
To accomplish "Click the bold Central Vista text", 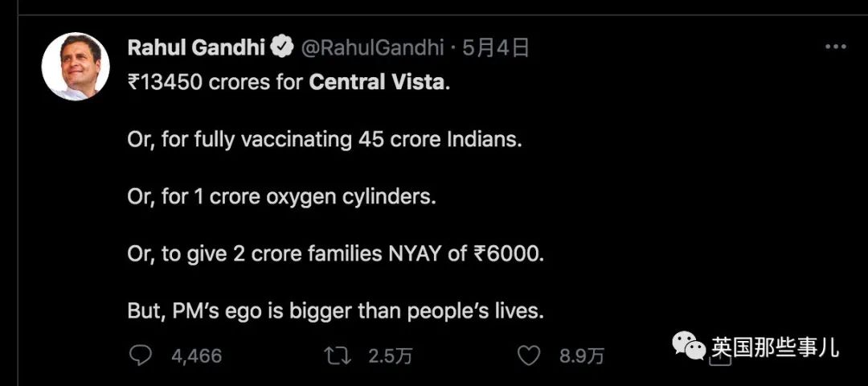I will tap(377, 83).
